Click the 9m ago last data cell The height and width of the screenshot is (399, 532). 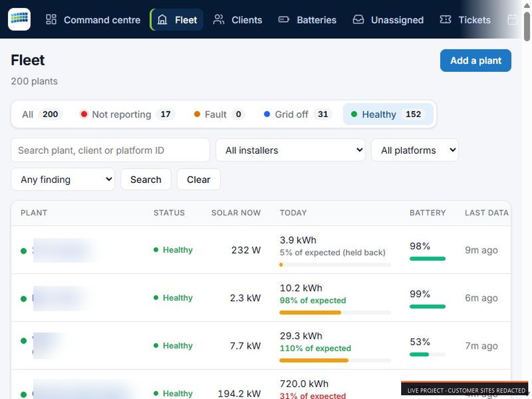click(x=481, y=250)
